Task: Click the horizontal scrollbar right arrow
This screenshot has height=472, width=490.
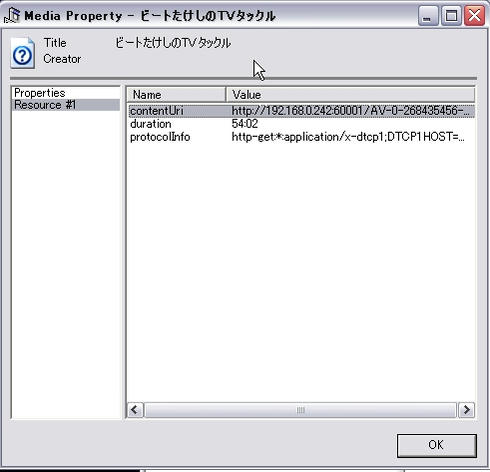Action: tap(466, 410)
